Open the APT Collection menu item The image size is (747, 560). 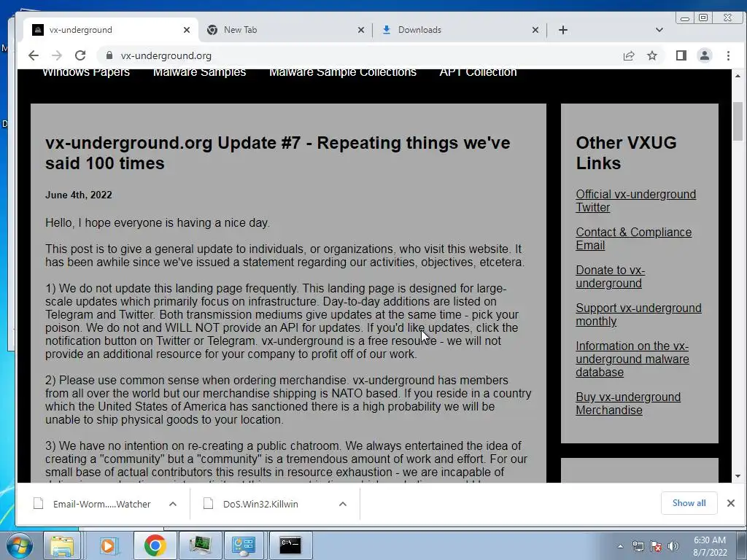(x=478, y=72)
